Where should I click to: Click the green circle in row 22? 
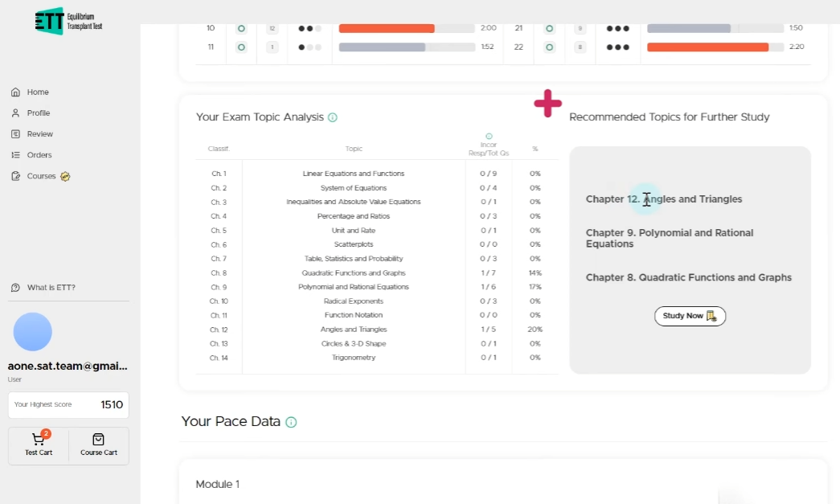tap(549, 47)
